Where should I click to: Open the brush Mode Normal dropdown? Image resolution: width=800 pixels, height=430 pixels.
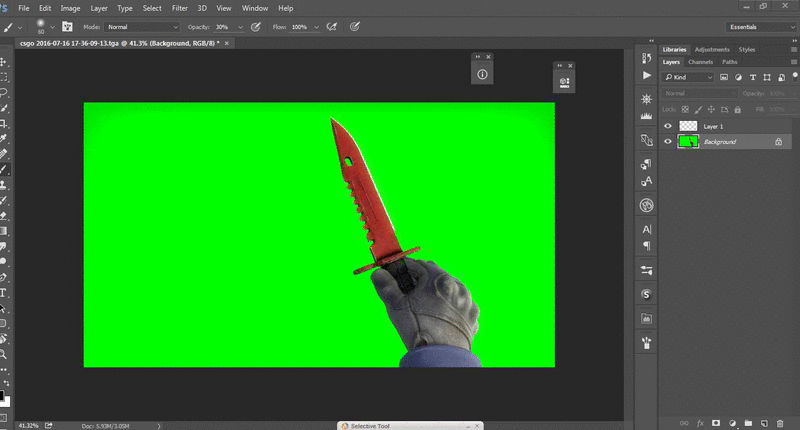coord(142,27)
